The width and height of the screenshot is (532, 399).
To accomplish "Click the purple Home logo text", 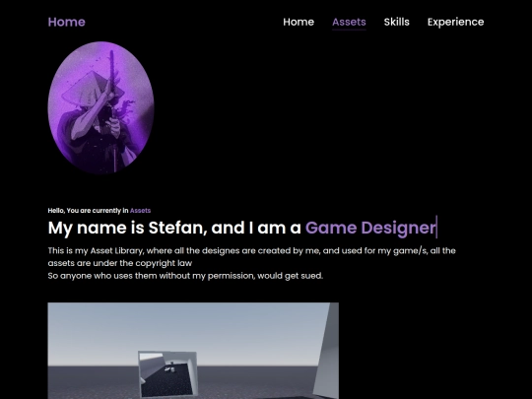I will click(67, 22).
